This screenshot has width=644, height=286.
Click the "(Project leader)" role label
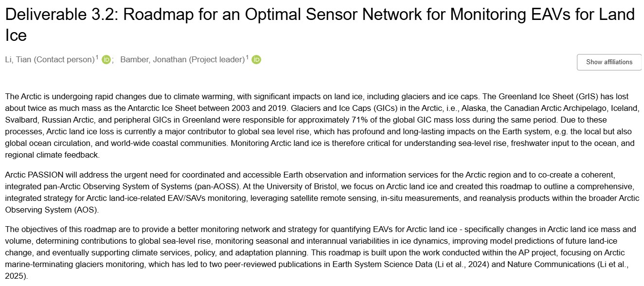[x=216, y=60]
